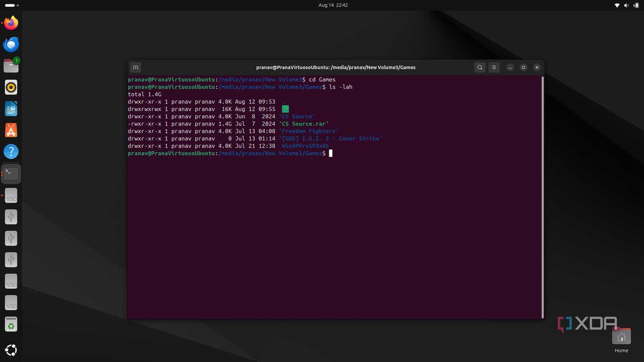
Task: Close the terminal window
Action: click(x=537, y=67)
